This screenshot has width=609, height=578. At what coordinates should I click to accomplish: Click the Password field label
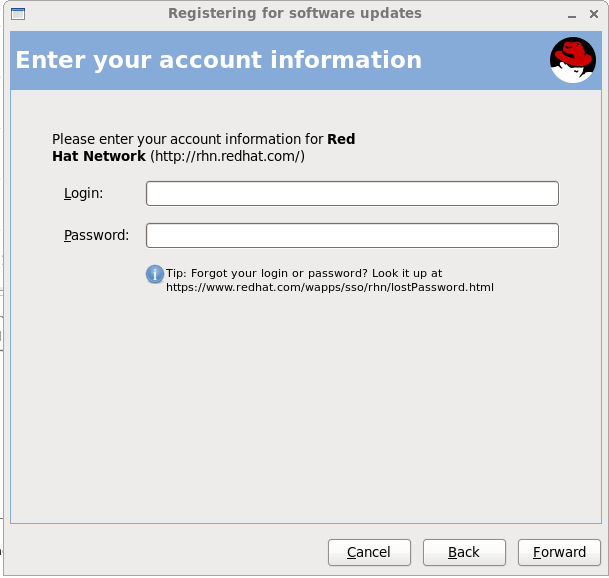coord(96,235)
